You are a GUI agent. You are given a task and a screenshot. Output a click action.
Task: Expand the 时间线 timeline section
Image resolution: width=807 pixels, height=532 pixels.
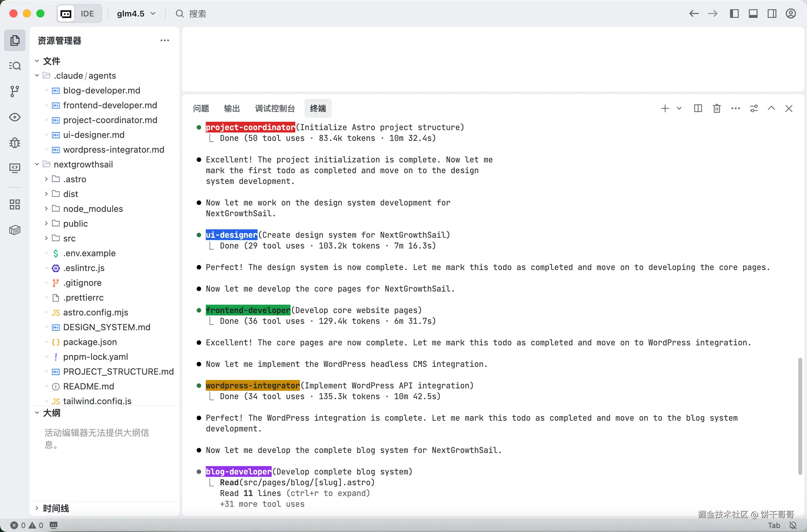tap(55, 508)
